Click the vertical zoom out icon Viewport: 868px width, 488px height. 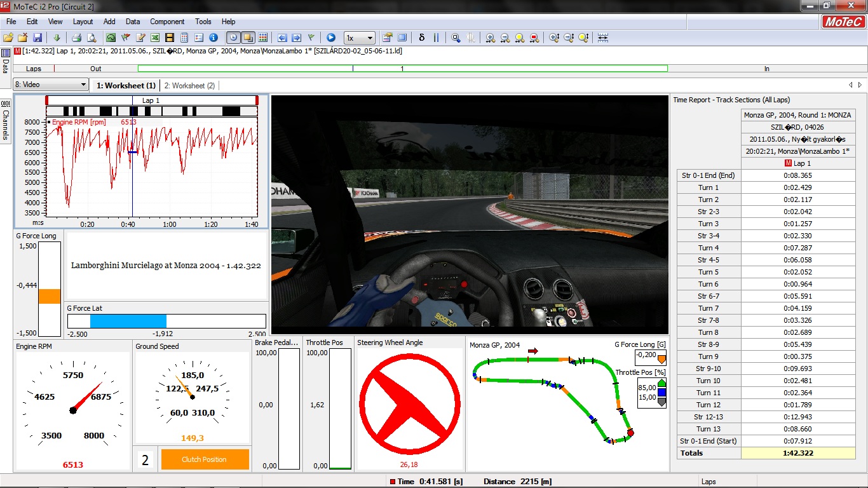tap(569, 37)
